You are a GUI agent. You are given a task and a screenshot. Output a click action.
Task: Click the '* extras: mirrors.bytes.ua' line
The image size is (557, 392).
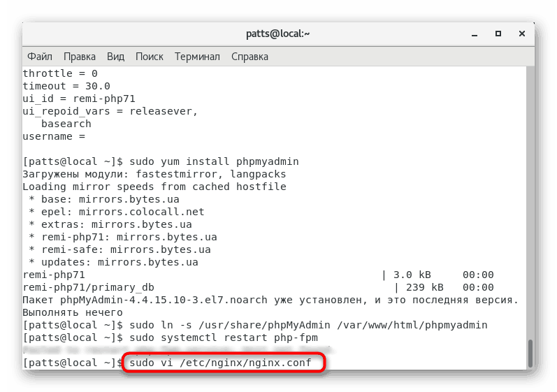coord(110,225)
